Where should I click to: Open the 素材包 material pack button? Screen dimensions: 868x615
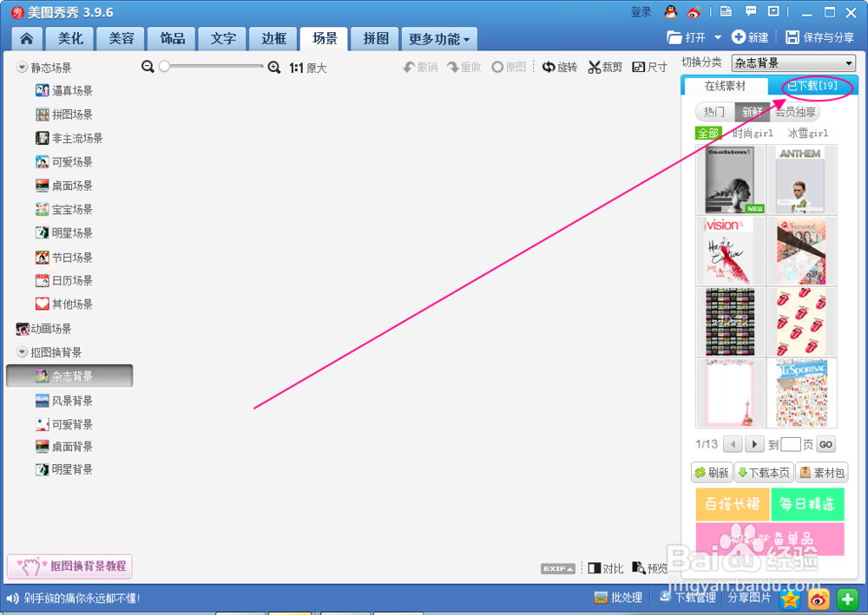pos(822,473)
